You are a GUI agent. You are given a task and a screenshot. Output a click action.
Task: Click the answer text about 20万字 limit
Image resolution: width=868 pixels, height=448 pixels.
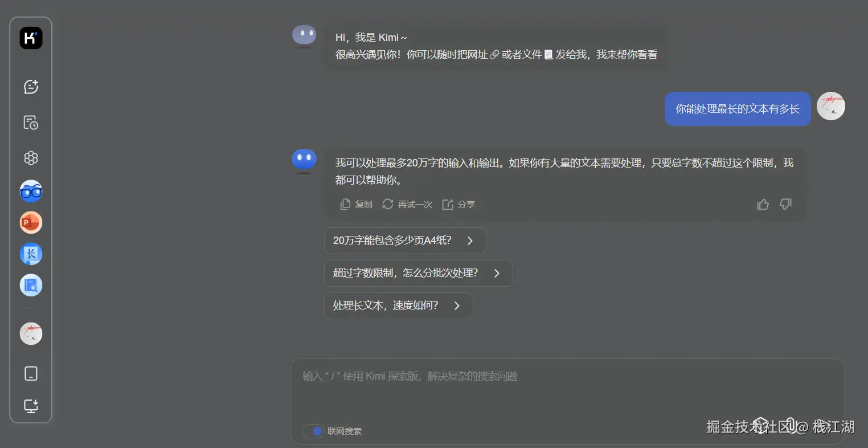tap(564, 172)
